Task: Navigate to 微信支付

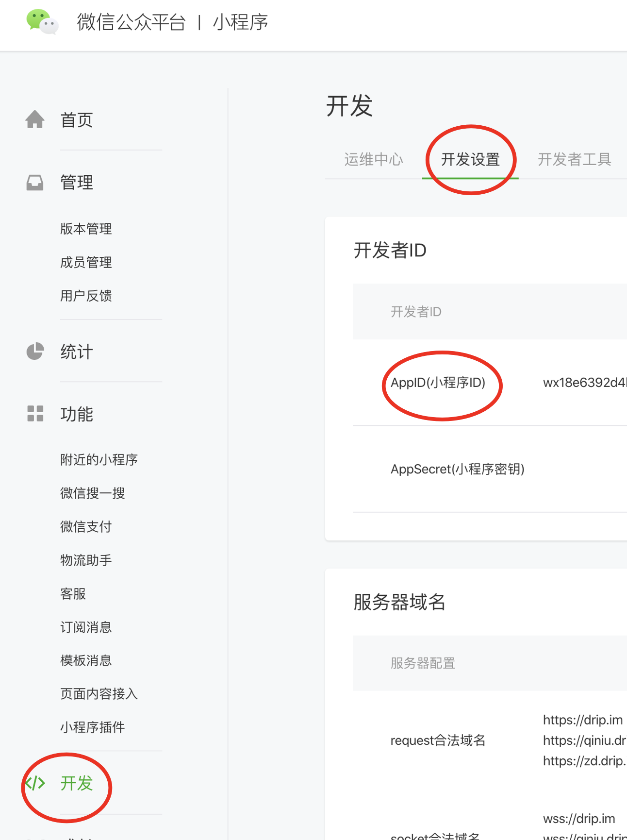Action: [86, 526]
